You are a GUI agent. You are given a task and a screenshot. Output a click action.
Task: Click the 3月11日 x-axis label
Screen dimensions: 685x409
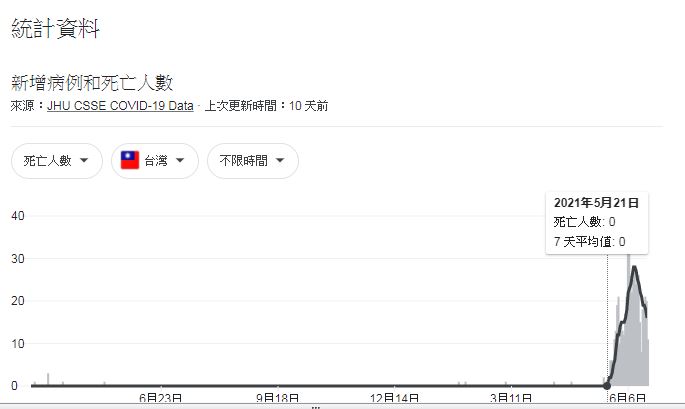511,398
